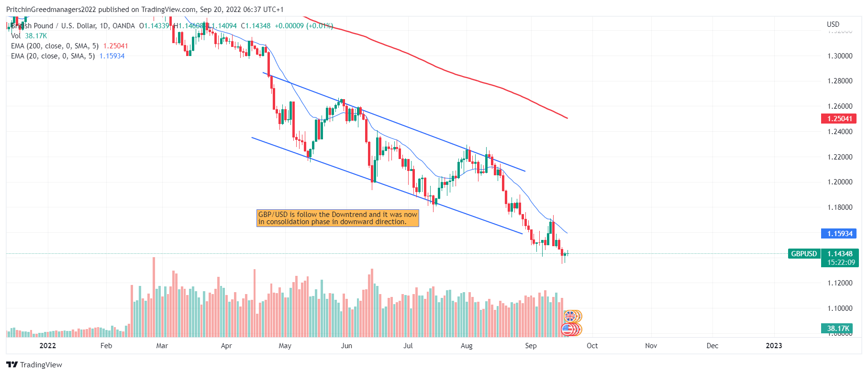868x375 pixels.
Task: Click the Vol 38.17K legend entry
Action: [x=29, y=36]
